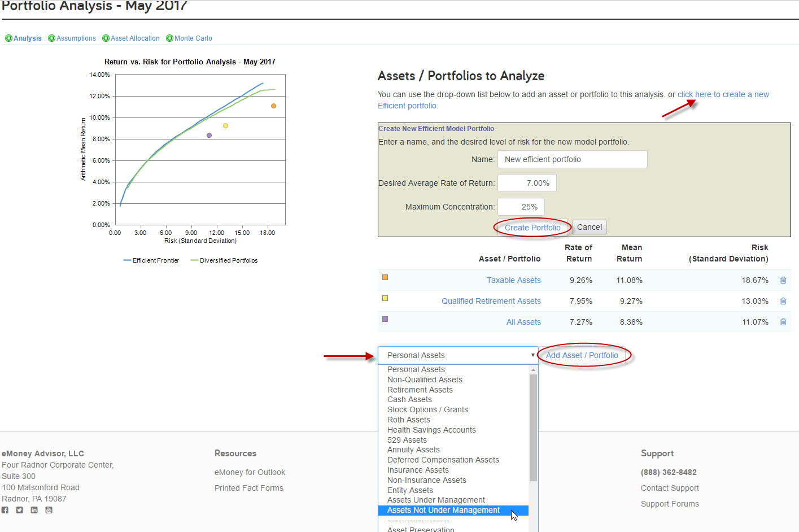Open the eMoney Twitter icon
The height and width of the screenshot is (532, 799).
(x=20, y=510)
